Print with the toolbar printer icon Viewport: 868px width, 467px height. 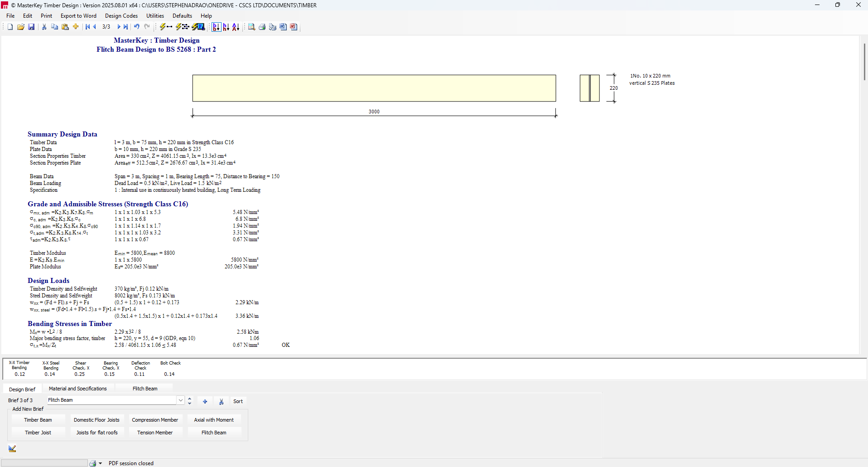coord(262,27)
